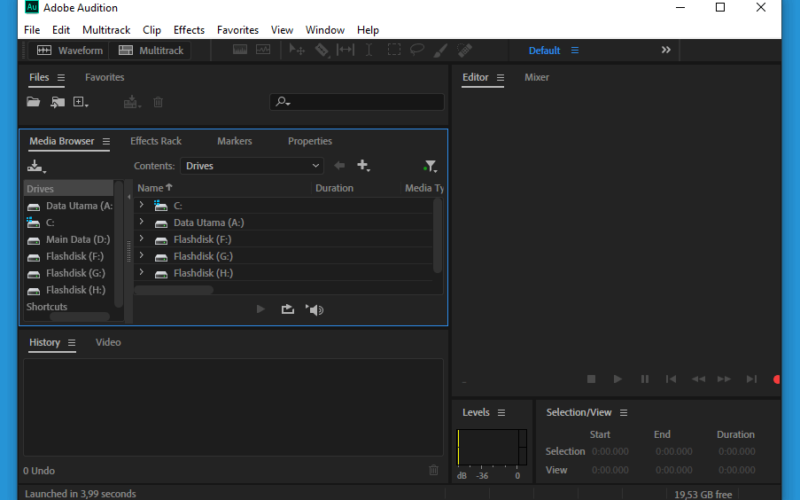
Task: Select the Marquee Selection tool
Action: click(394, 49)
